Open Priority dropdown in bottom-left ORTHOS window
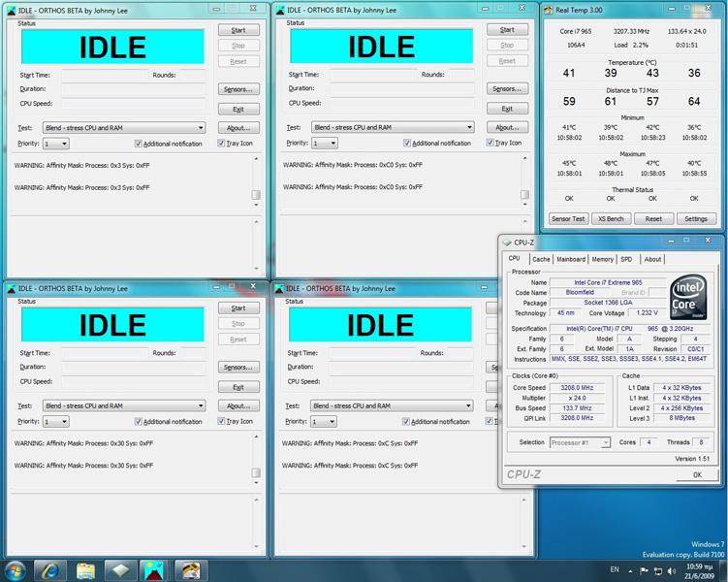 click(55, 422)
